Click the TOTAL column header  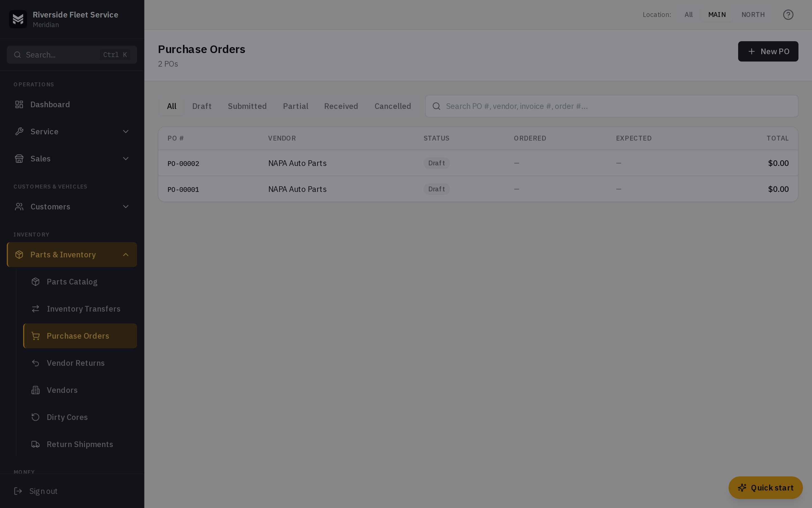coord(777,138)
